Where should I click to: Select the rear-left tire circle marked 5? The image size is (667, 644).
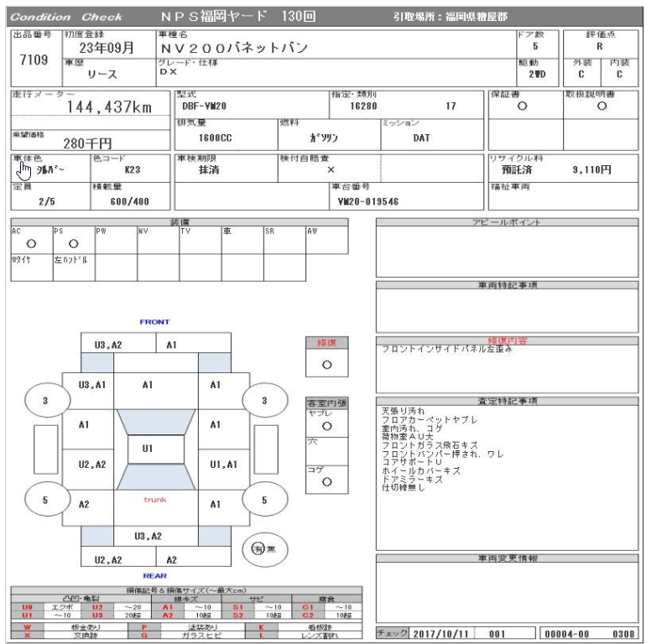click(x=44, y=500)
